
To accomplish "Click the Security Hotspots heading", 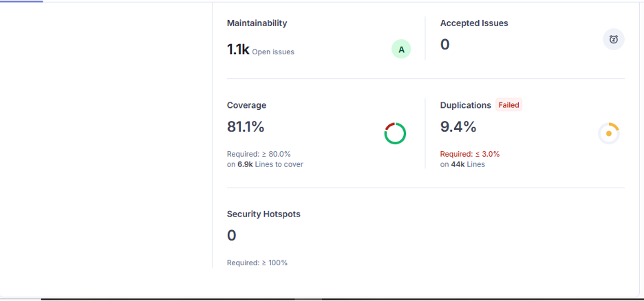I will 264,214.
